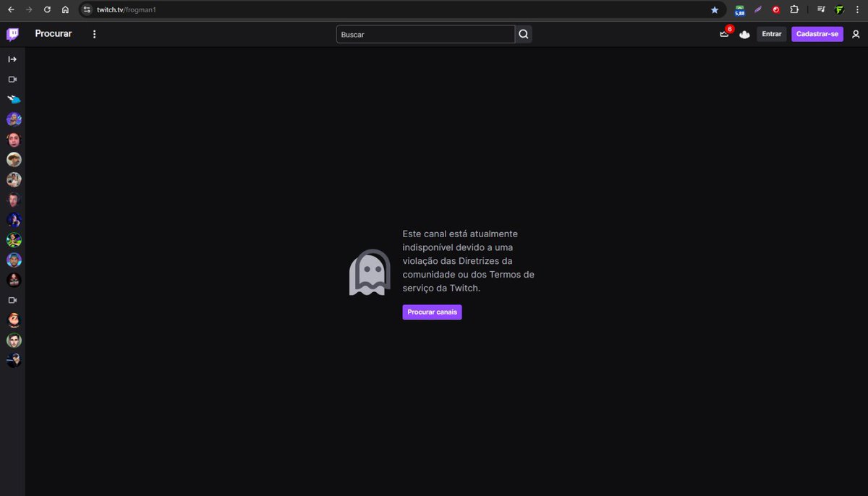Open the Chrome three-dot browser menu

(857, 9)
